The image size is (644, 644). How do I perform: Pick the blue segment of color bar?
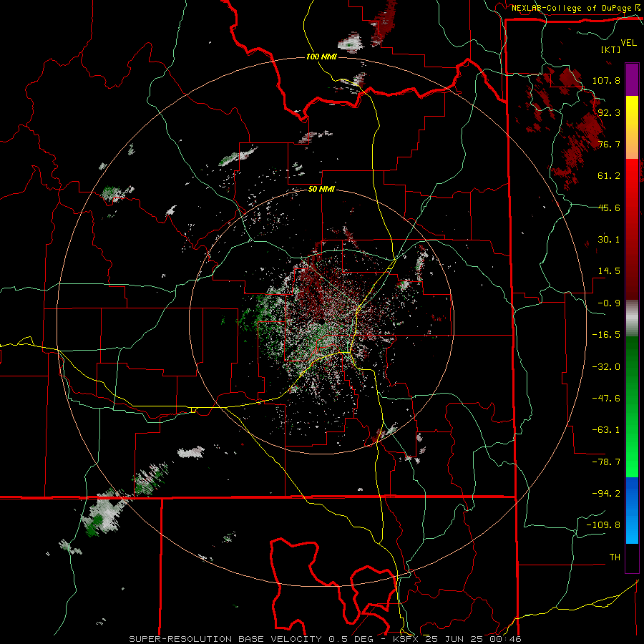[x=632, y=493]
